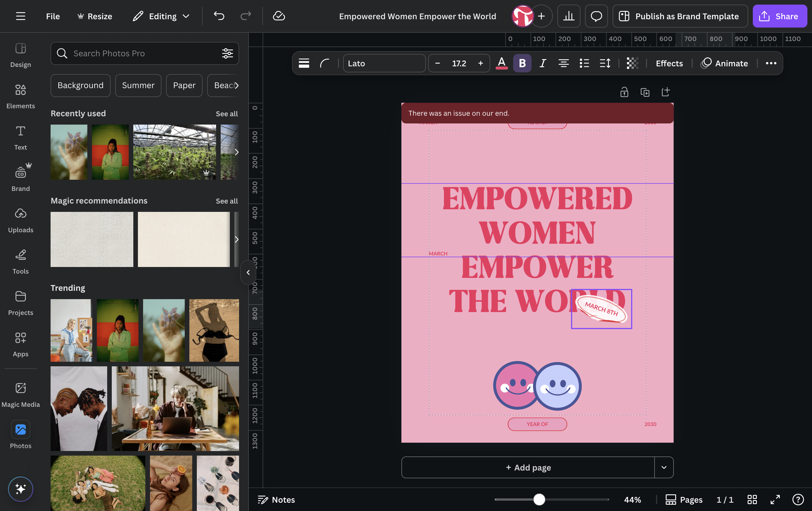Image resolution: width=812 pixels, height=511 pixels.
Task: Change text alignment
Action: click(x=563, y=63)
